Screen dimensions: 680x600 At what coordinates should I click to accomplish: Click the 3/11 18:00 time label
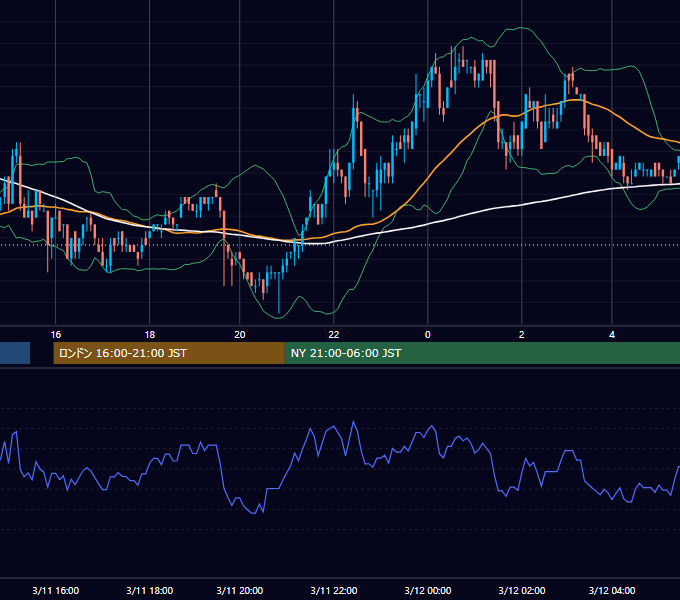pyautogui.click(x=150, y=590)
